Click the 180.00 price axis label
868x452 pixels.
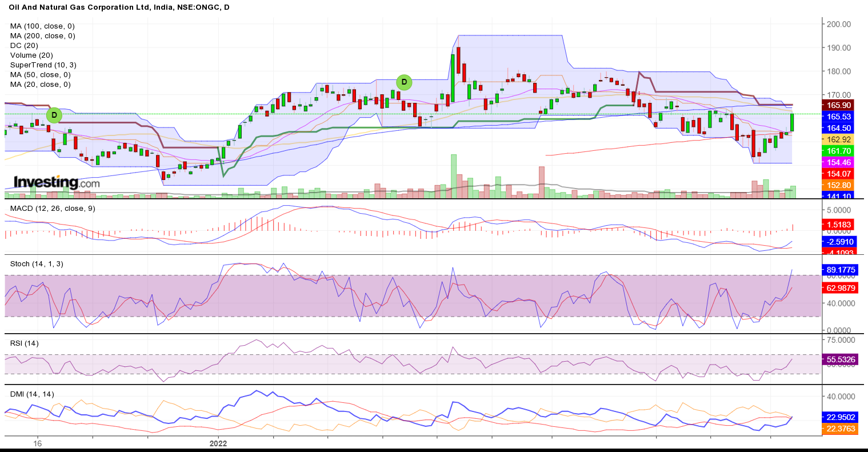pos(838,71)
